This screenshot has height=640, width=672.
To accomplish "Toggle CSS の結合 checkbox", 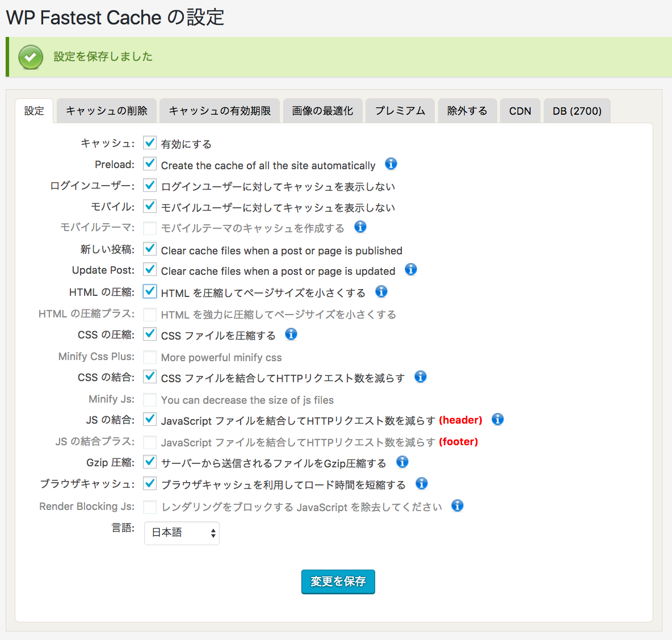I will coord(150,377).
